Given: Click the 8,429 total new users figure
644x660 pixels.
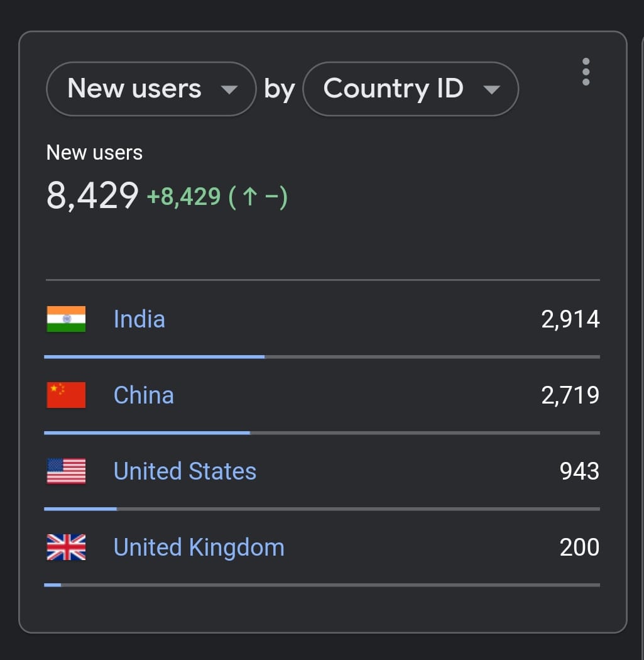Looking at the screenshot, I should [x=92, y=195].
